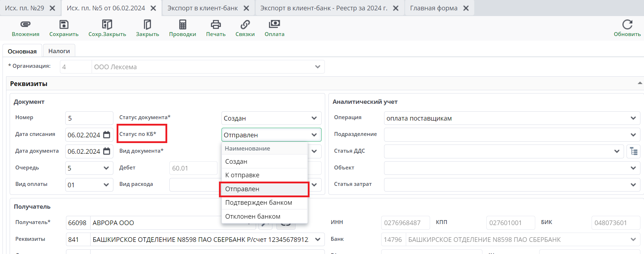
Task: Select Подтвержден банком from the list
Action: (259, 203)
